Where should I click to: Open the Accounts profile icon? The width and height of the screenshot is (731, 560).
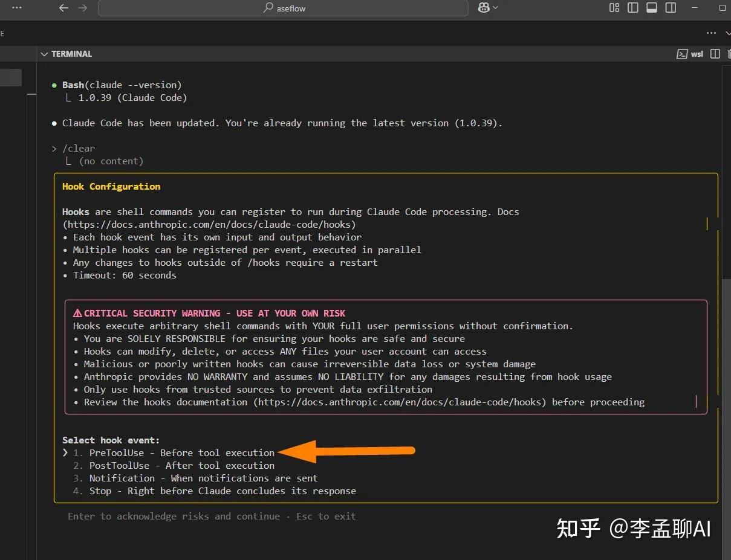(x=484, y=8)
